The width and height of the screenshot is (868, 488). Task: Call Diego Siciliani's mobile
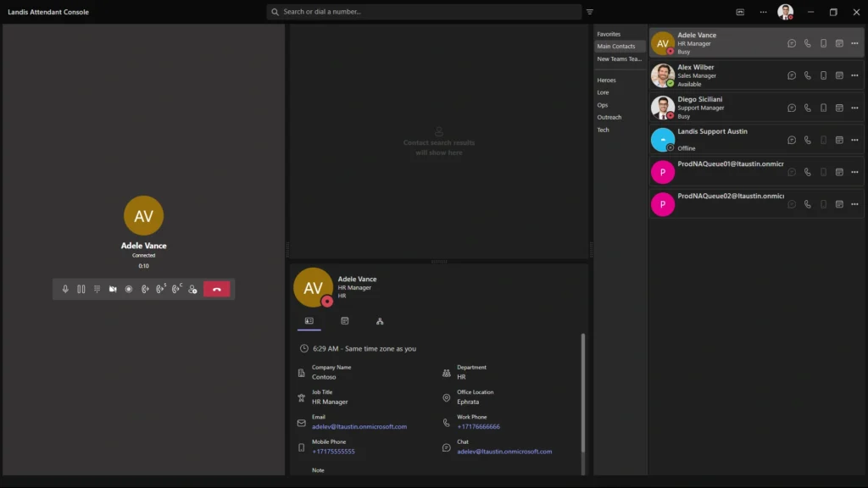[823, 108]
